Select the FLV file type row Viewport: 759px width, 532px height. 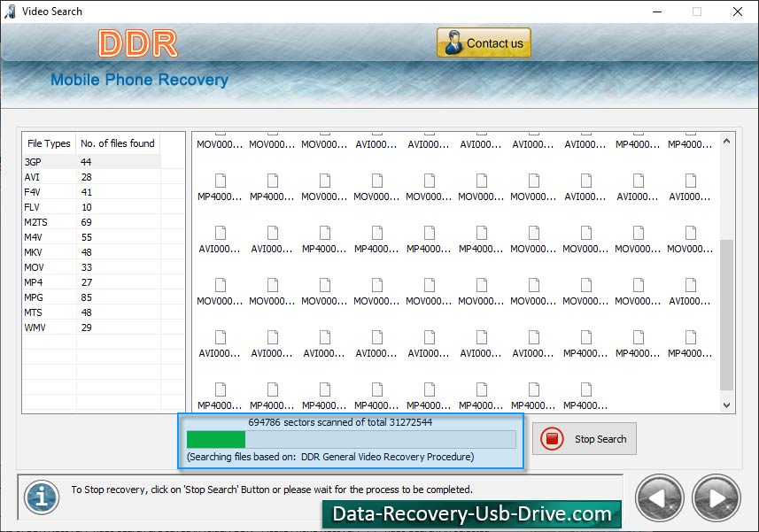(x=91, y=207)
